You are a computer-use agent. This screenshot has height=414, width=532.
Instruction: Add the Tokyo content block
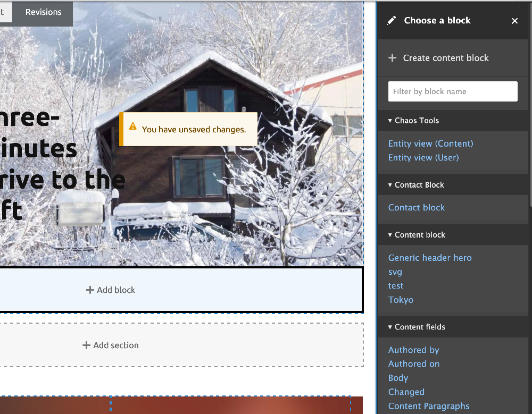pos(401,300)
